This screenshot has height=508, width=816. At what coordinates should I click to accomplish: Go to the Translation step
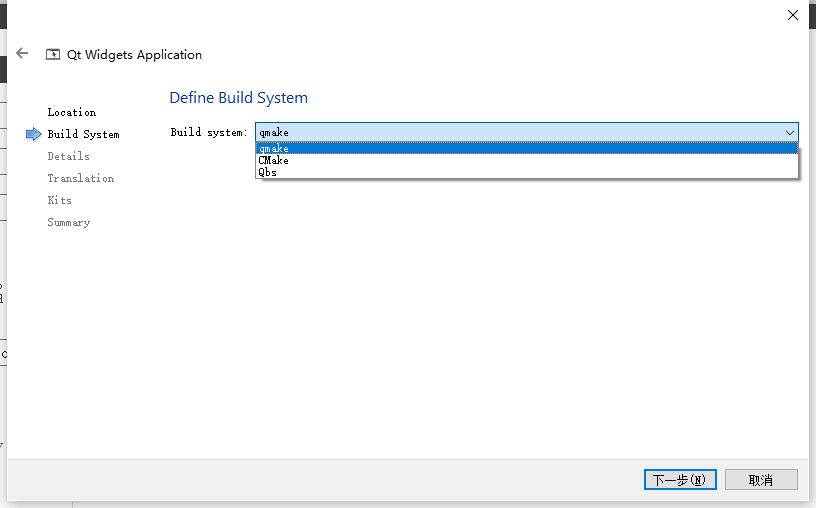(81, 179)
